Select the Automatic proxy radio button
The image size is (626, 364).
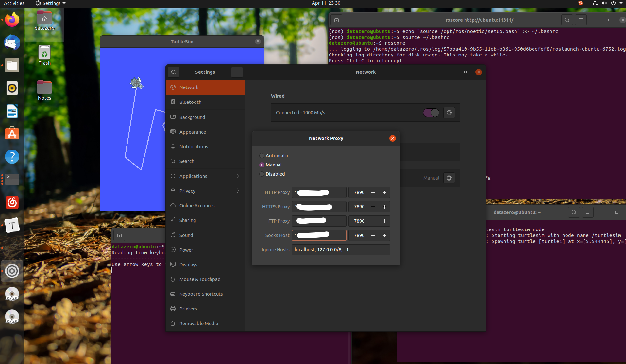point(262,156)
